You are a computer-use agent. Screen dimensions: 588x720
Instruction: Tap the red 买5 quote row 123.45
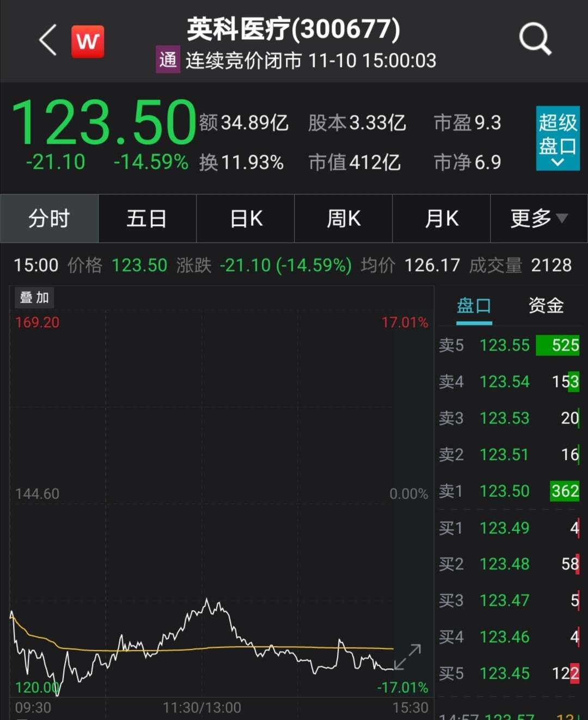pyautogui.click(x=504, y=674)
